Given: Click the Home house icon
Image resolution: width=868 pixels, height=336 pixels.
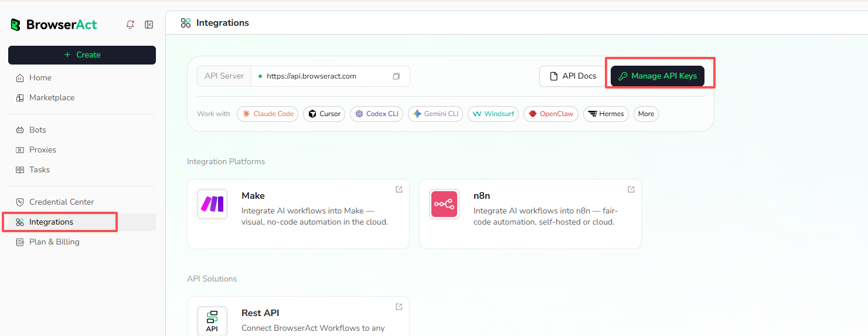Looking at the screenshot, I should pyautogui.click(x=20, y=77).
